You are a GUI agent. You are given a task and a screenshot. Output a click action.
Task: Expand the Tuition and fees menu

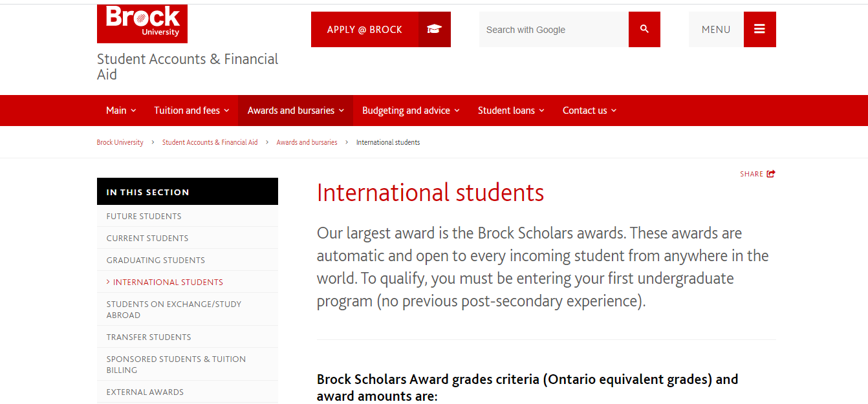pos(191,111)
